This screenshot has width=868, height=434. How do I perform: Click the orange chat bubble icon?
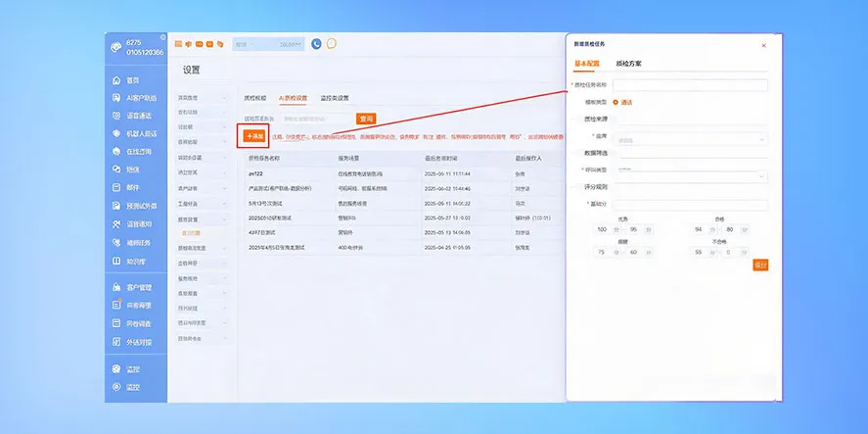[331, 43]
